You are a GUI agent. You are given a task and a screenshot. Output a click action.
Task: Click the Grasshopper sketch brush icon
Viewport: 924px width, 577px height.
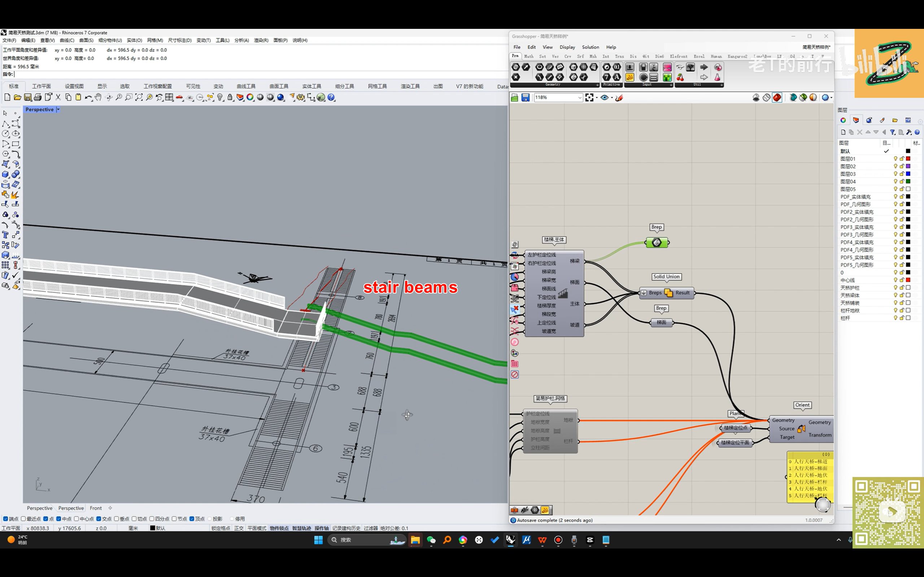[x=619, y=98]
